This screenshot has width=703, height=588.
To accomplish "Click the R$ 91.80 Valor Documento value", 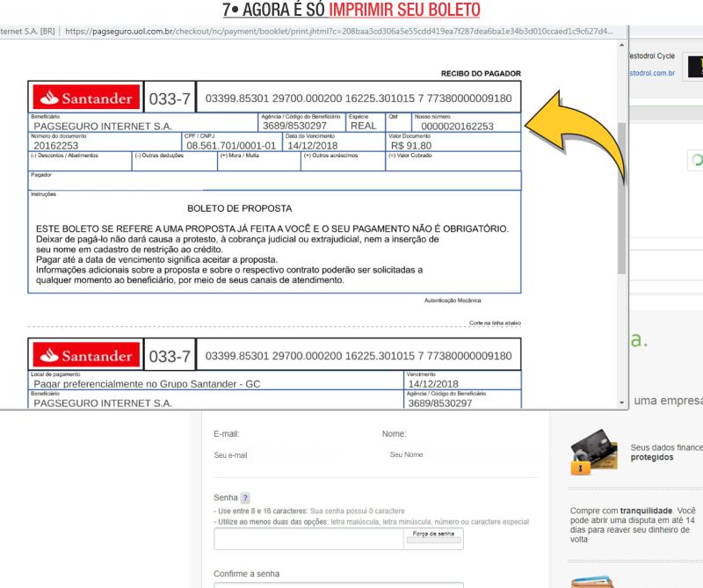I will pos(411,145).
